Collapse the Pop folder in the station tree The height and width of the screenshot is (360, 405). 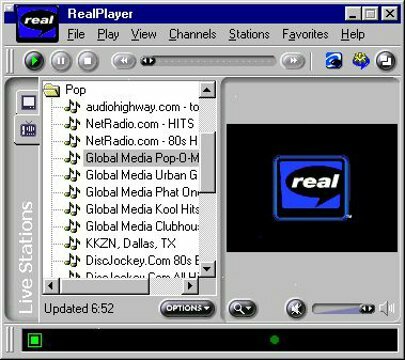(52, 90)
